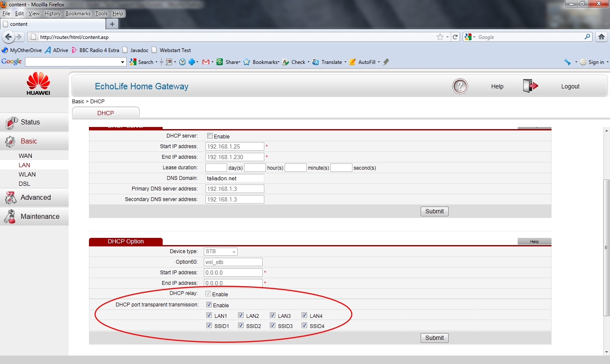Click the highlighter pen toolbar icon
Screen dimensions: 610x364
pyautogui.click(x=386, y=62)
